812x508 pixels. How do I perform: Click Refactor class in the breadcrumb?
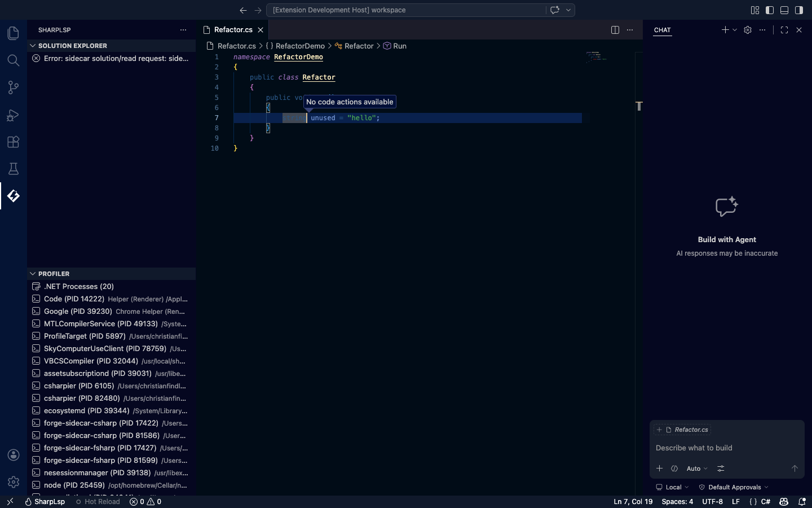pos(359,46)
